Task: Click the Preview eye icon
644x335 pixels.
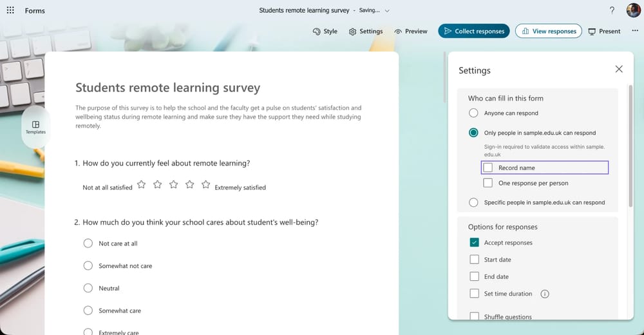Action: click(411, 31)
